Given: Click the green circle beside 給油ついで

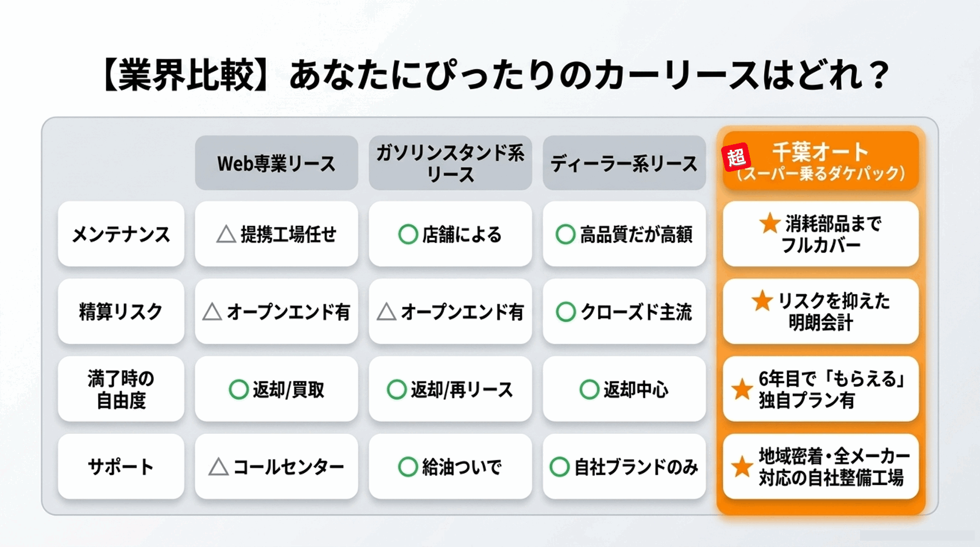Looking at the screenshot, I should [x=408, y=467].
